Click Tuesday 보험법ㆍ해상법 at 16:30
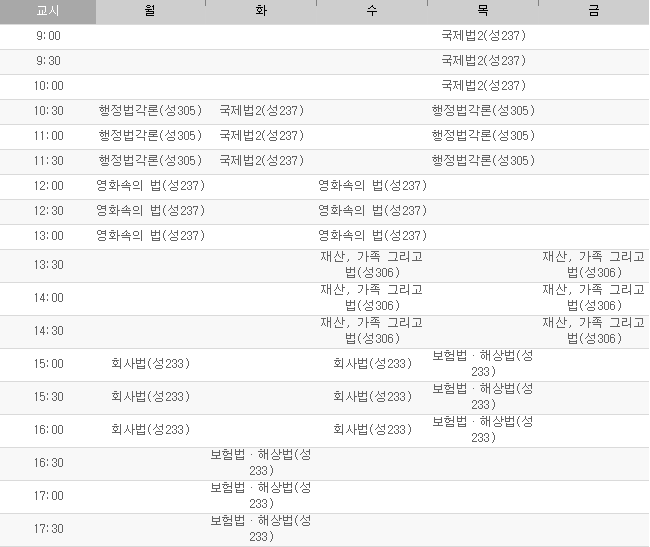The width and height of the screenshot is (650, 547). tap(261, 462)
